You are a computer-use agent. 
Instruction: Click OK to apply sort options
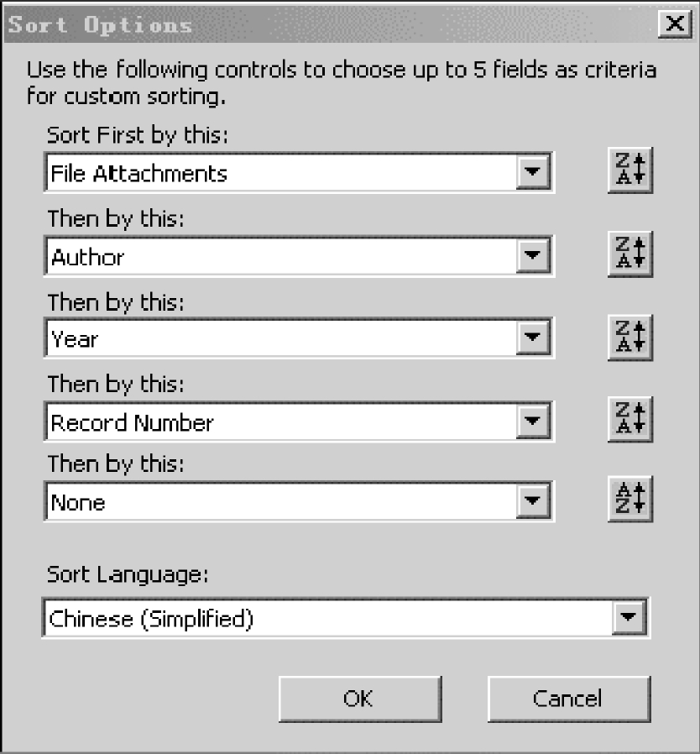coord(358,699)
